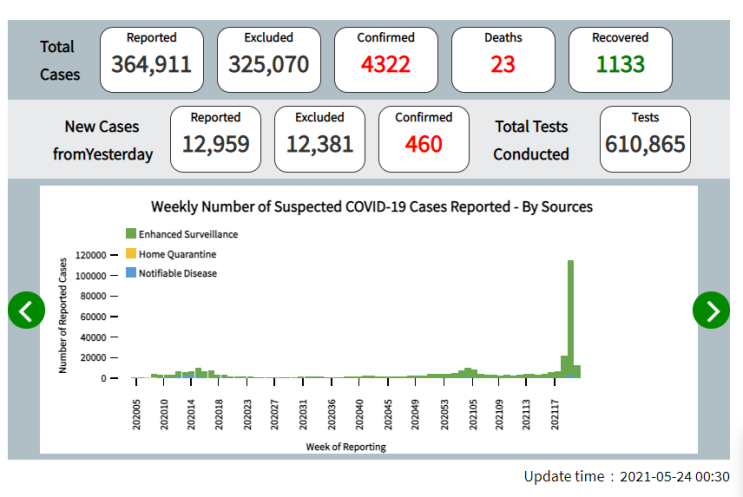The width and height of the screenshot is (743, 497).
Task: Click the 202014 week tick label
Action: click(191, 415)
